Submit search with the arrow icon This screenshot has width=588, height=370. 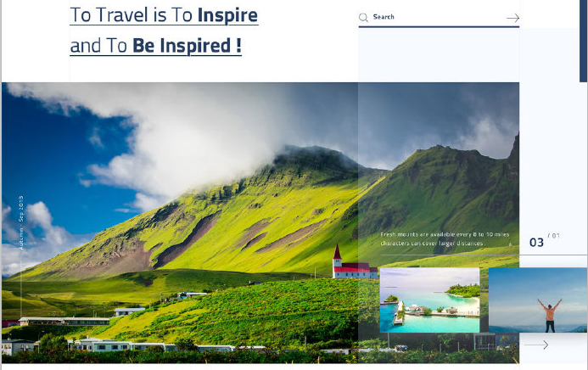click(x=512, y=18)
